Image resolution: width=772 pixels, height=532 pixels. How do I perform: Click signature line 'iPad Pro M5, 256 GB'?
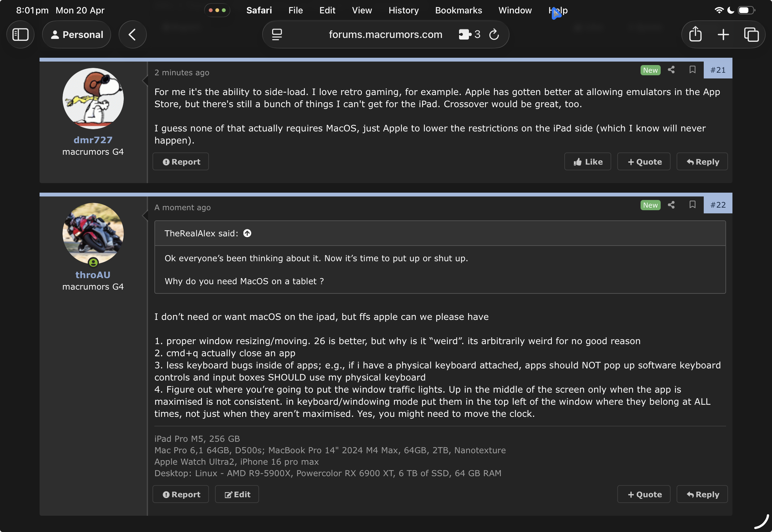pyautogui.click(x=197, y=439)
